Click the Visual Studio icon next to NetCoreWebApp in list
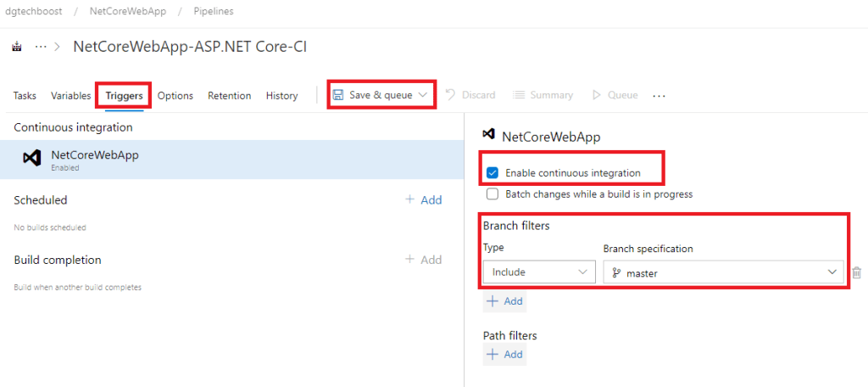The width and height of the screenshot is (868, 387). pyautogui.click(x=32, y=159)
